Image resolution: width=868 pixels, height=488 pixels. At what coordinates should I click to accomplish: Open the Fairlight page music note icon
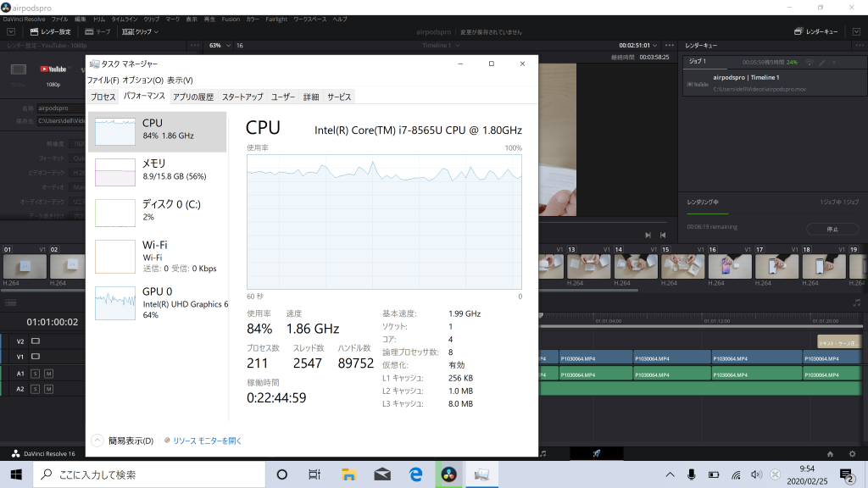(543, 454)
